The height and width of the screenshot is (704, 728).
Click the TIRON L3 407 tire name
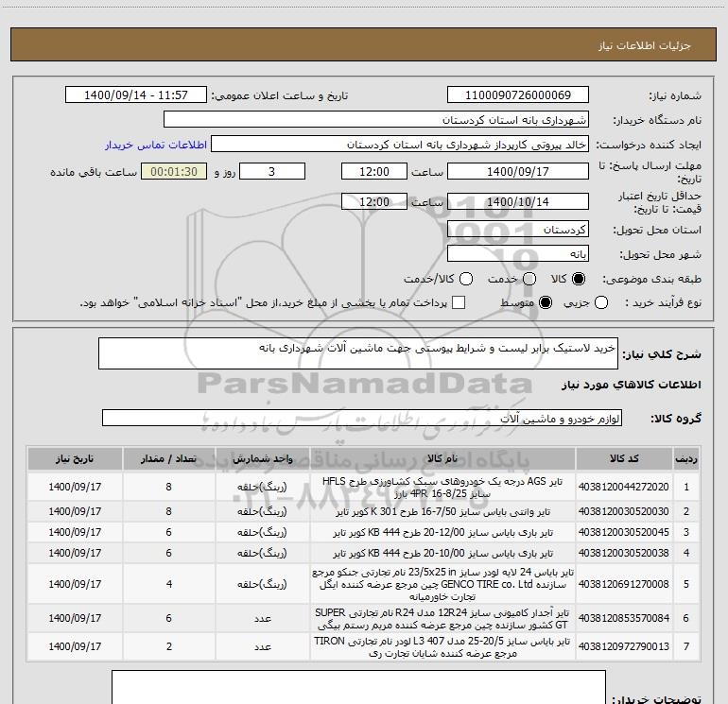click(442, 647)
